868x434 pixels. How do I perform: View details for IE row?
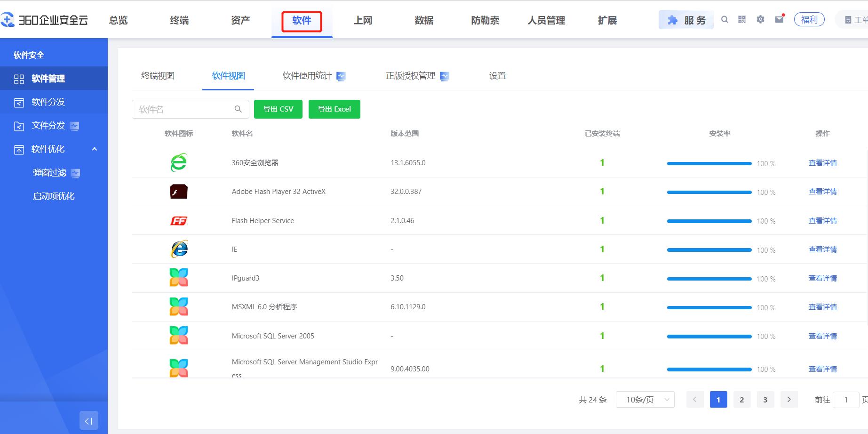[822, 249]
